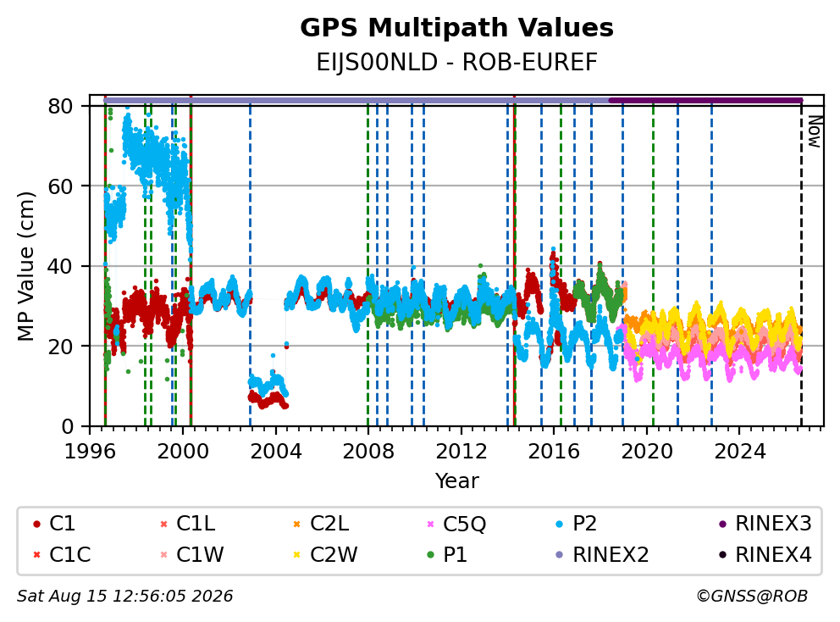Click the 2024 x-axis tick label
This screenshot has width=840, height=622.
(739, 452)
